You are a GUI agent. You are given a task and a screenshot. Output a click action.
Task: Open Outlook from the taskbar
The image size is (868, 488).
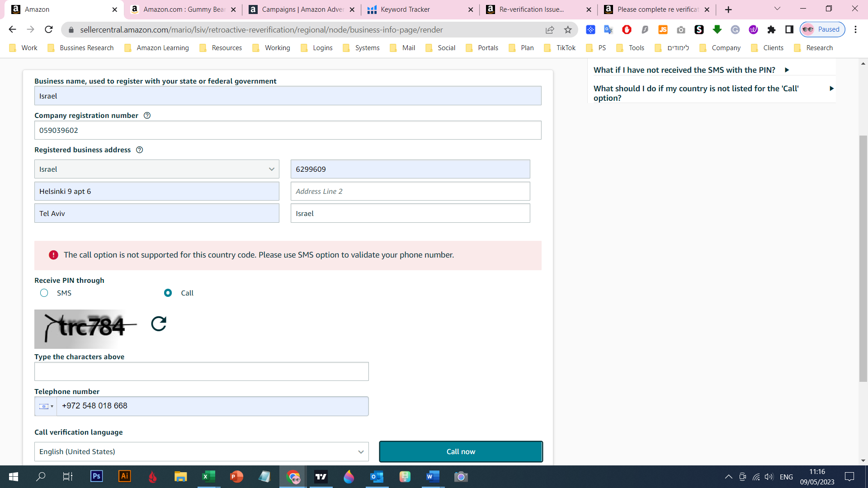[x=377, y=476]
